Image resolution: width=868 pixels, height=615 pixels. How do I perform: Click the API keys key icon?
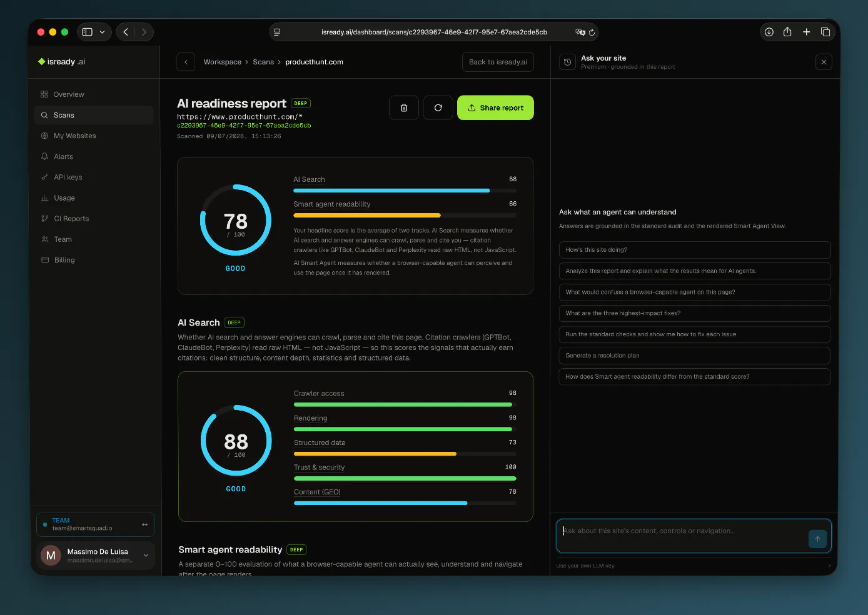44,177
